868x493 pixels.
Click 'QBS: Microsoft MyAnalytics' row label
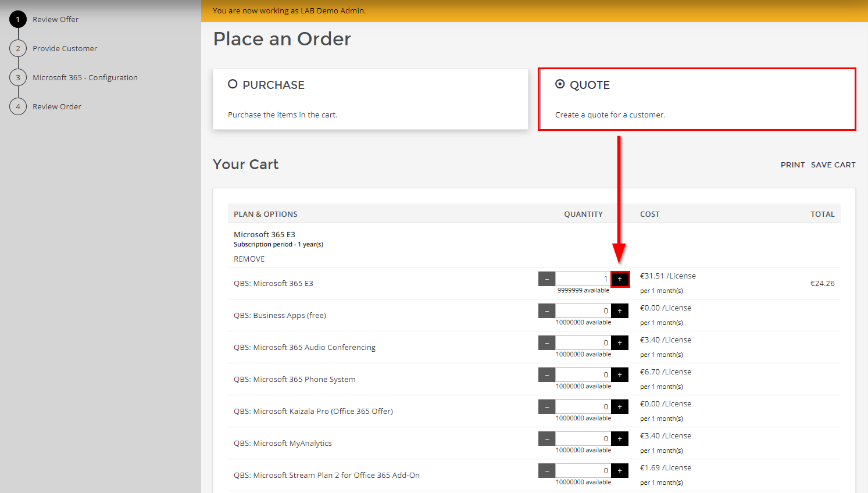tap(283, 444)
